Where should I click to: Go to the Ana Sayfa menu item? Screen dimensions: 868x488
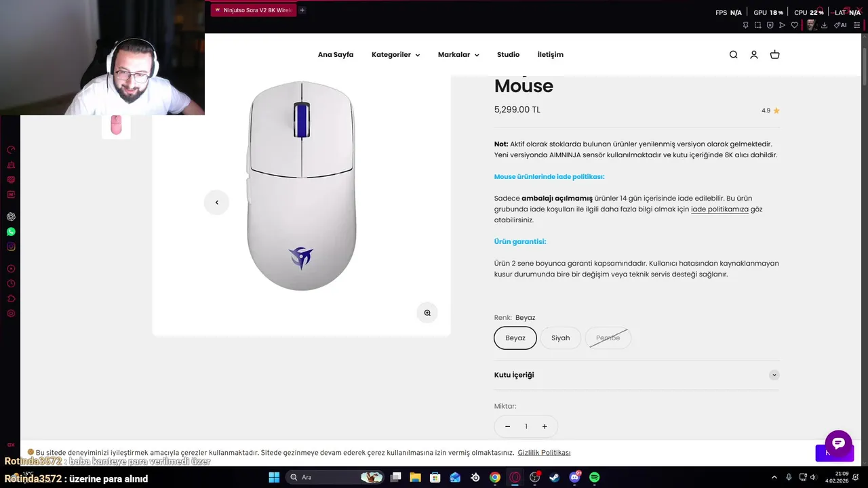(336, 55)
